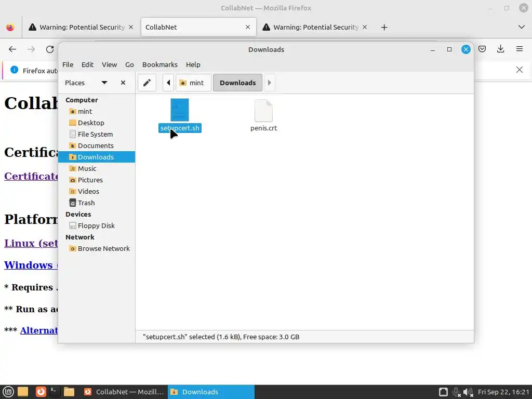Close the Places sidebar pane
Viewport: 532px width, 399px height.
tap(123, 83)
